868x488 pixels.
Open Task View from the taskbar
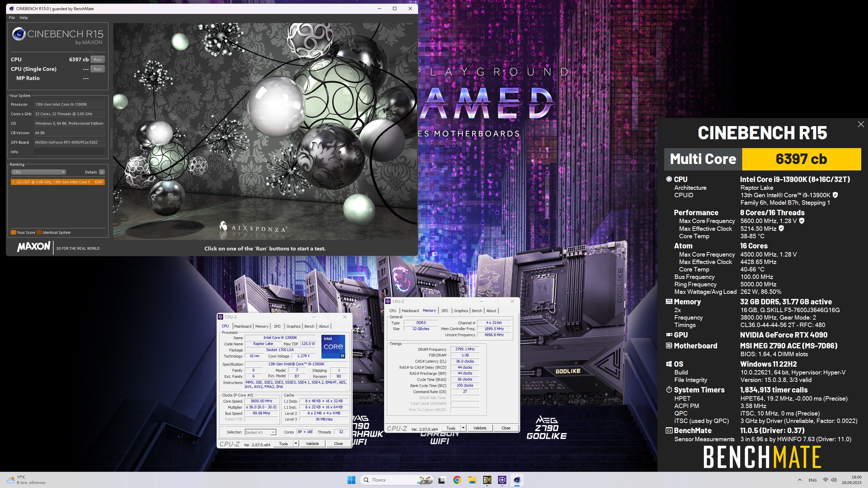coord(441,480)
